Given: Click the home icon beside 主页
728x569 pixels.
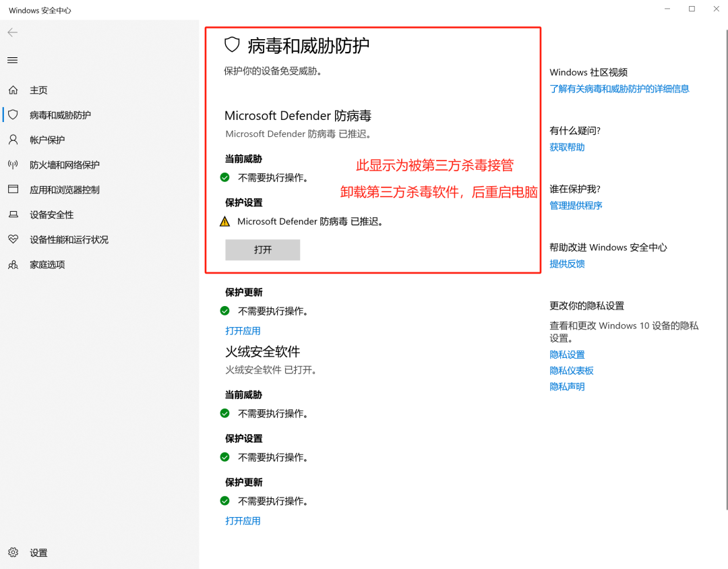Looking at the screenshot, I should [x=13, y=90].
